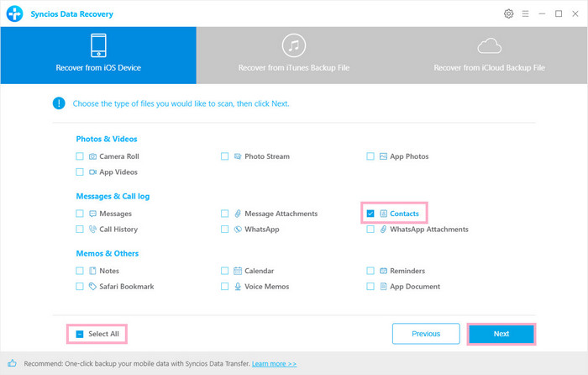Click the Next button

pos(501,334)
